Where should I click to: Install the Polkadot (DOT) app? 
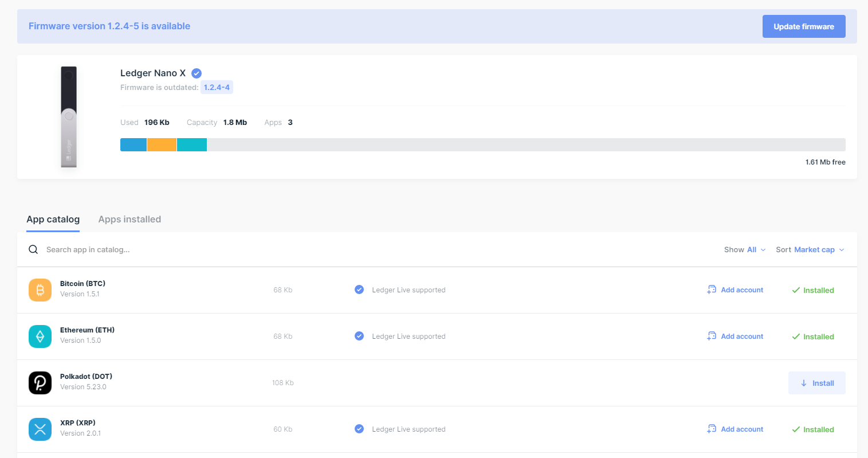pos(817,383)
